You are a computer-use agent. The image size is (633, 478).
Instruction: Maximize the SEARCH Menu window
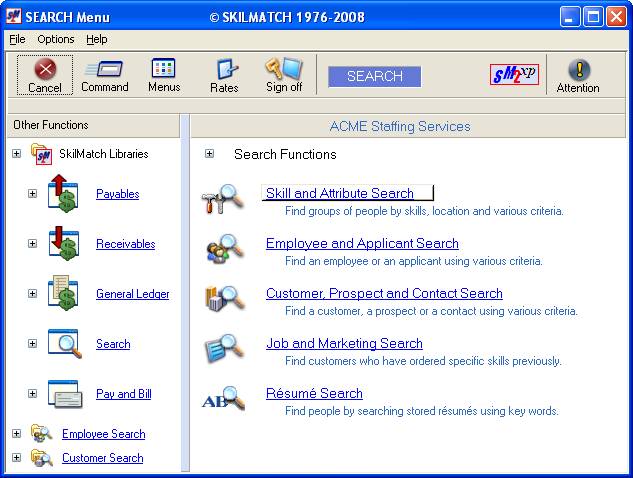coord(593,17)
